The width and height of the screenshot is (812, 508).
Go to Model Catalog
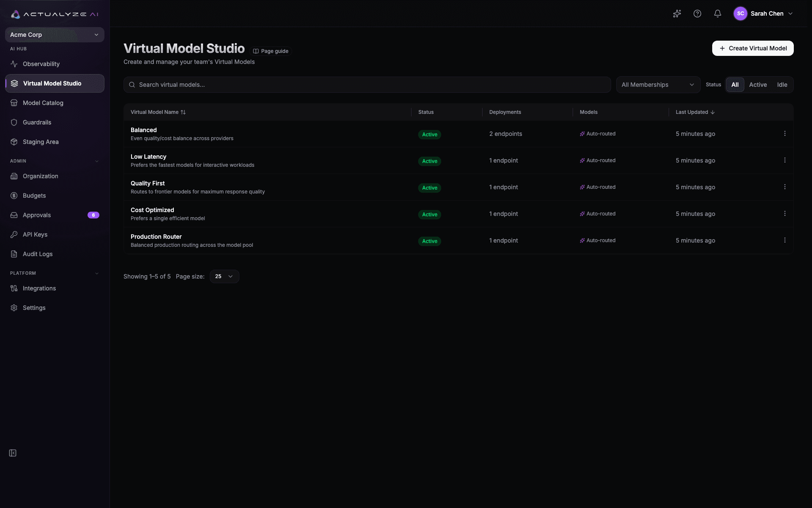tap(55, 103)
